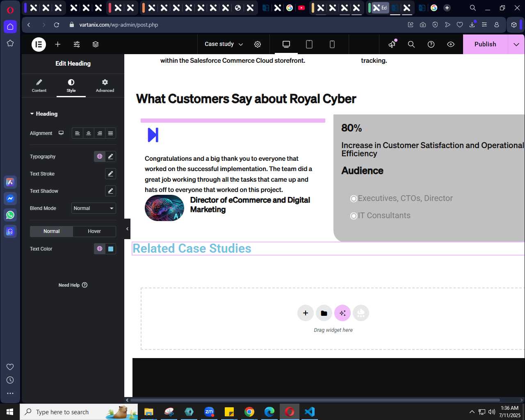Click canvas horizontal scrollbar
This screenshot has width=525, height=420.
click(x=315, y=400)
